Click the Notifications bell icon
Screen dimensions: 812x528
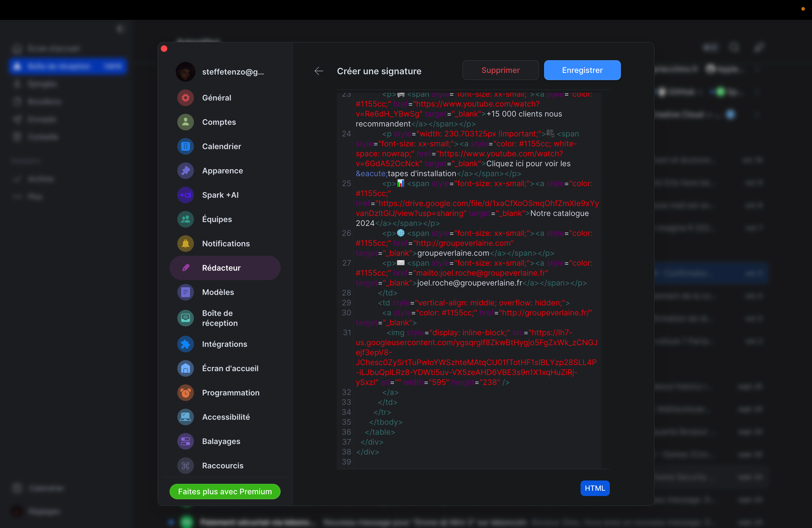pos(185,244)
